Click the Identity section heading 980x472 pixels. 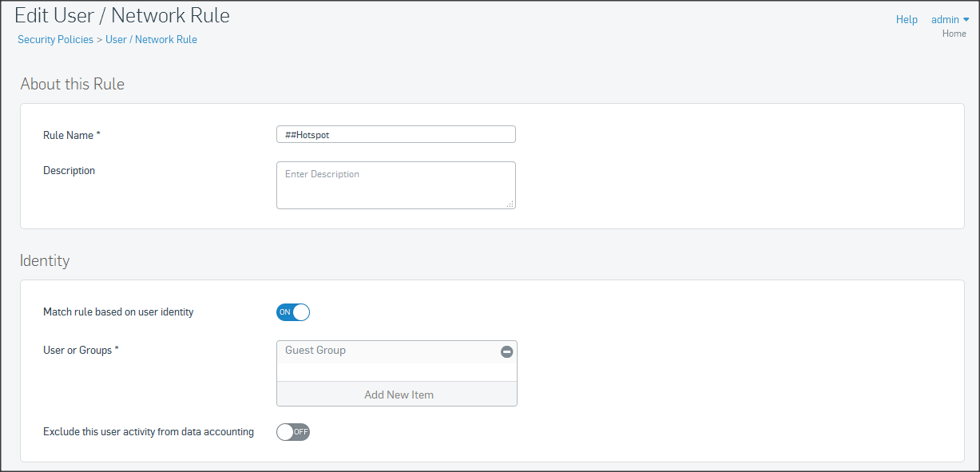click(45, 260)
